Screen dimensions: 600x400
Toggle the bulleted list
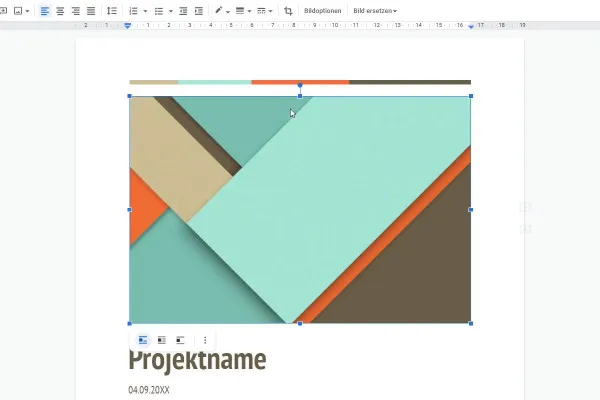point(159,11)
